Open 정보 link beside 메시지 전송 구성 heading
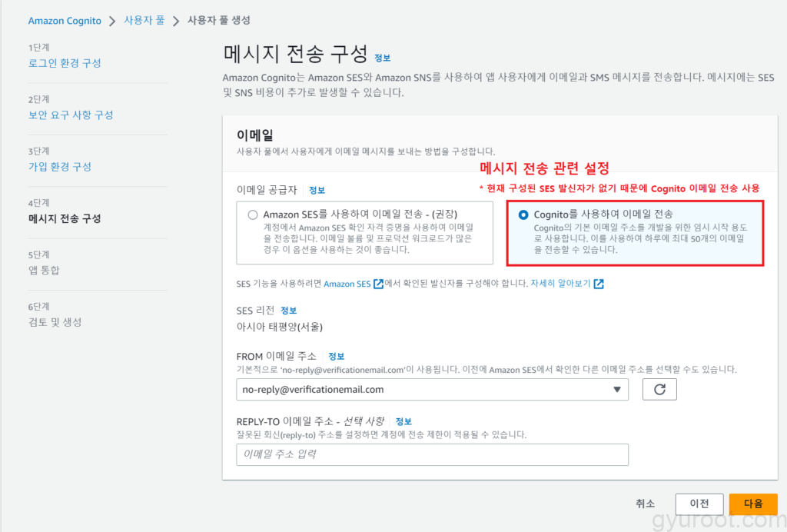This screenshot has height=532, width=787. [382, 58]
